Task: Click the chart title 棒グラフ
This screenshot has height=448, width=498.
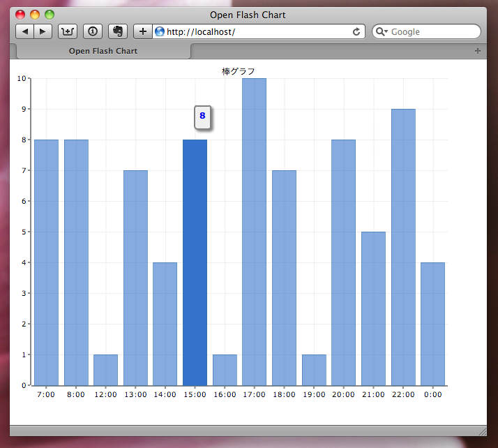Action: [239, 71]
